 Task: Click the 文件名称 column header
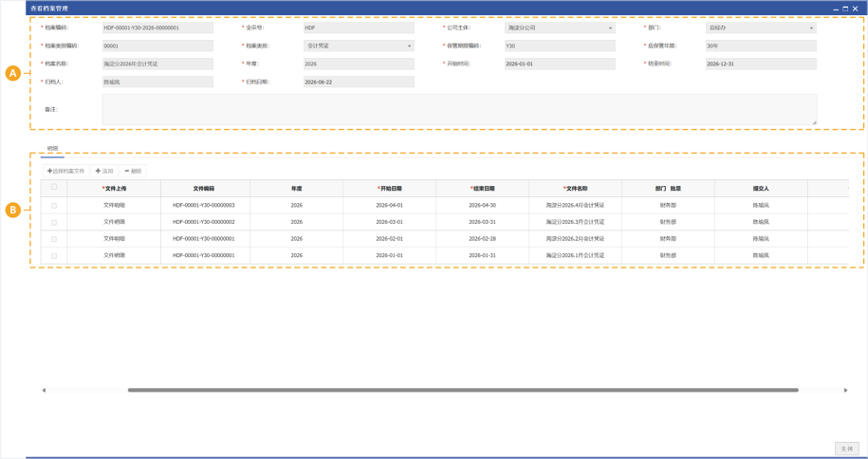click(x=575, y=189)
